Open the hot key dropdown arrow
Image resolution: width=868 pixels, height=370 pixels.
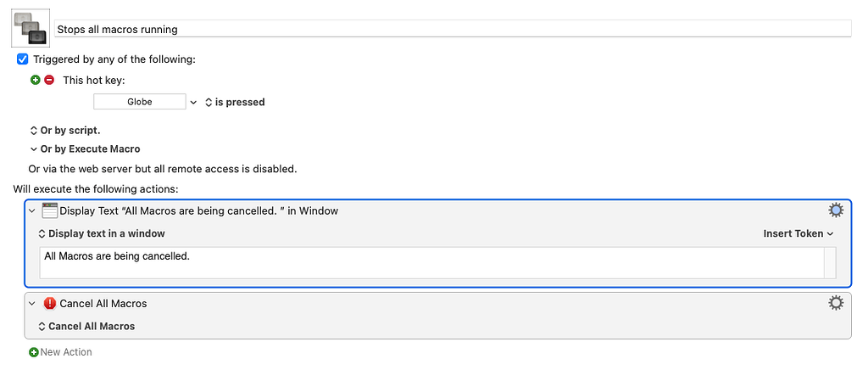click(x=193, y=103)
